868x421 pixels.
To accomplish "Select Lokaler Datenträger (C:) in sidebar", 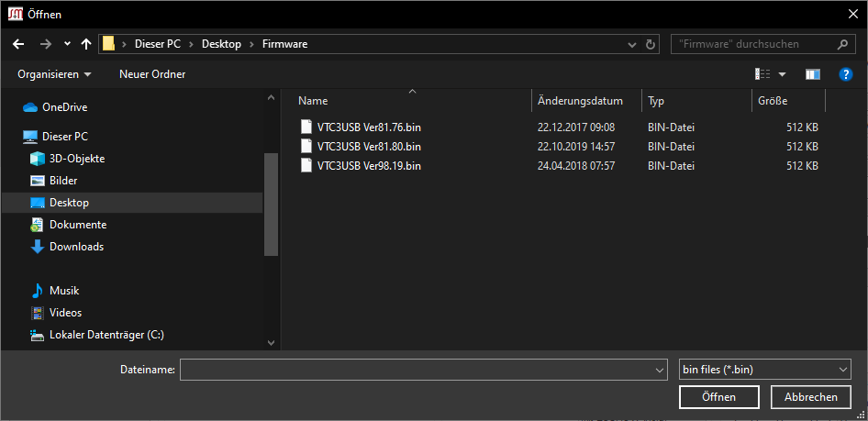I will click(106, 335).
